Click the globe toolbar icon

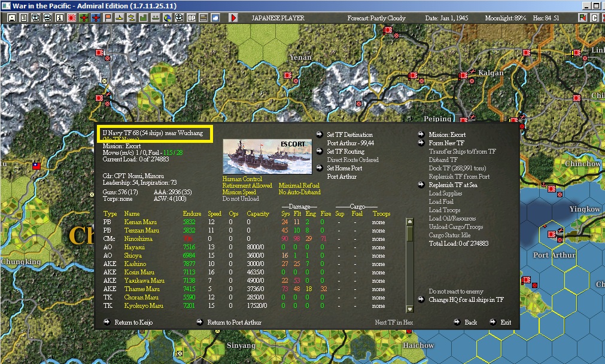[x=168, y=18]
